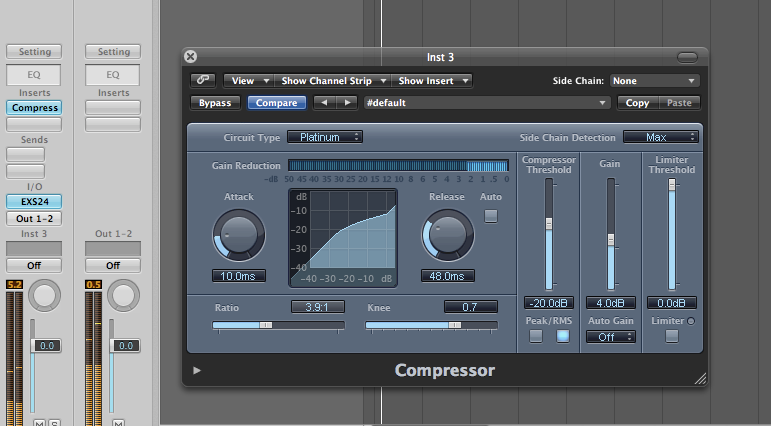Screen dimensions: 771x426
Task: Click the Release knob
Action: [x=448, y=235]
